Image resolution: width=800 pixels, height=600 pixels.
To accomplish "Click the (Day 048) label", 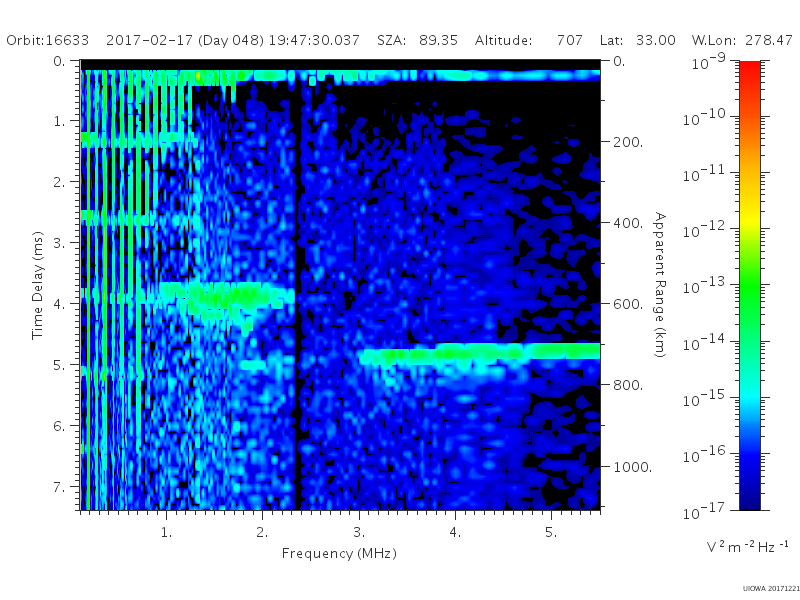I will pos(231,40).
